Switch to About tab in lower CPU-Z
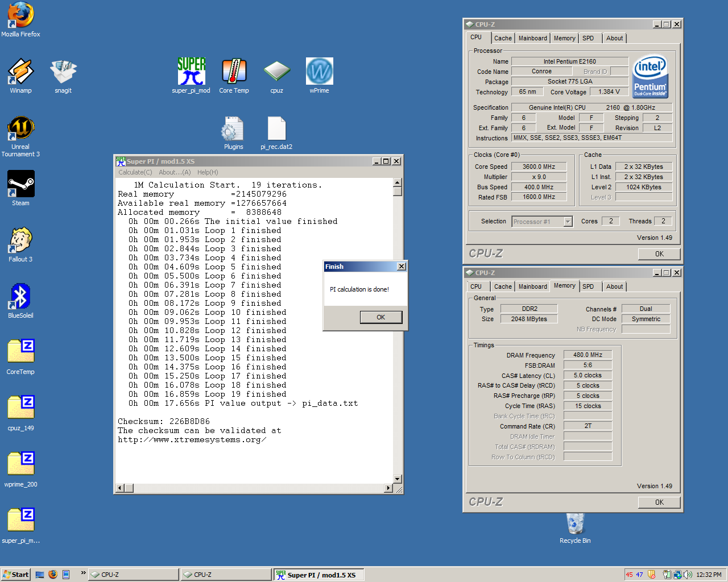 614,286
